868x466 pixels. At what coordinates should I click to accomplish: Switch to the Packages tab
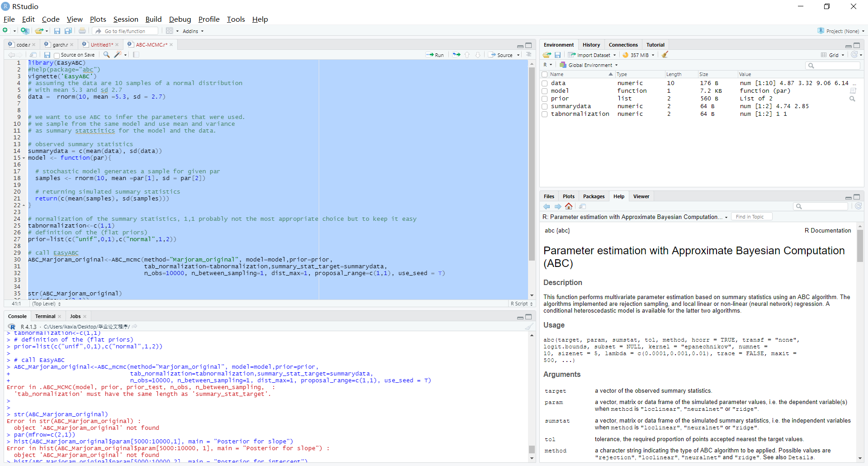tap(593, 196)
